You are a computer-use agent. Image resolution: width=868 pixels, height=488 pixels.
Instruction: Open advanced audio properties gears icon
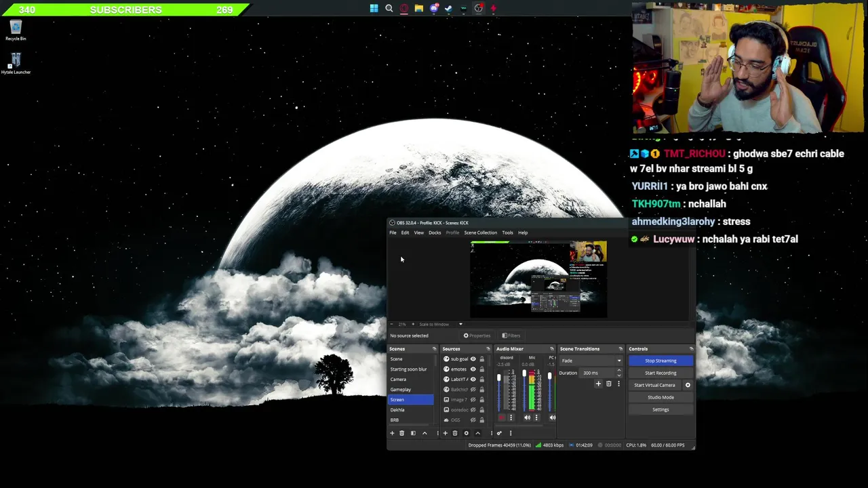(x=499, y=433)
